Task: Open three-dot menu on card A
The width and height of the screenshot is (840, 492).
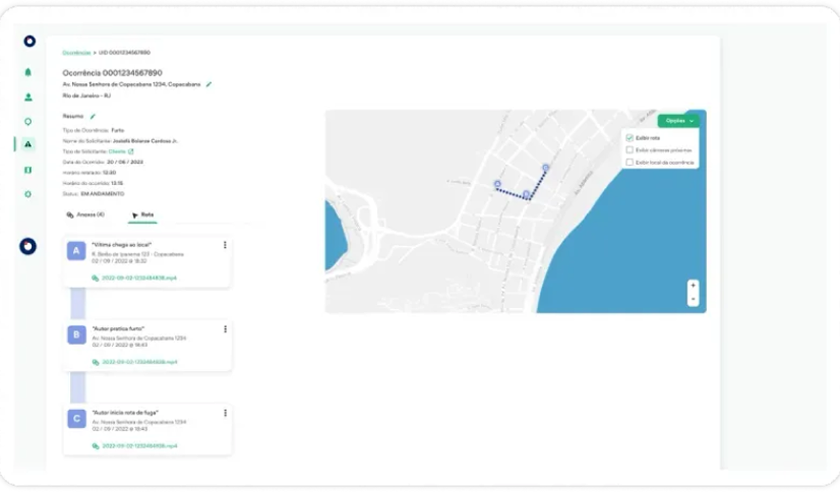Action: (225, 245)
